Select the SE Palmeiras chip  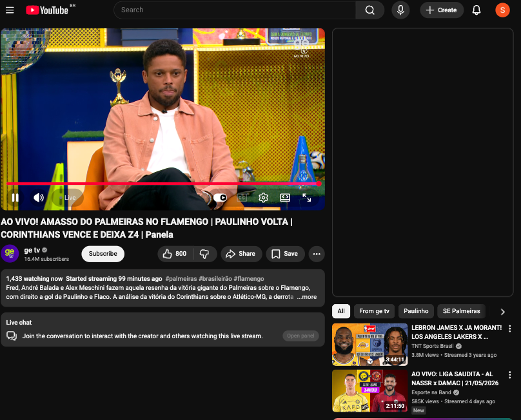[x=461, y=311]
